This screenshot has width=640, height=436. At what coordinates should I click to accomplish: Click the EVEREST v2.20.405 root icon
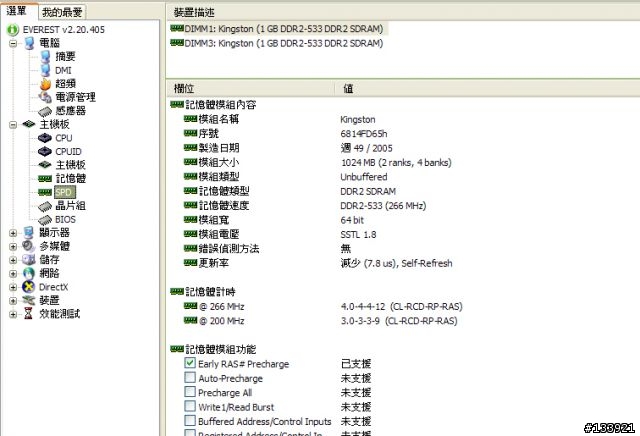coord(13,29)
